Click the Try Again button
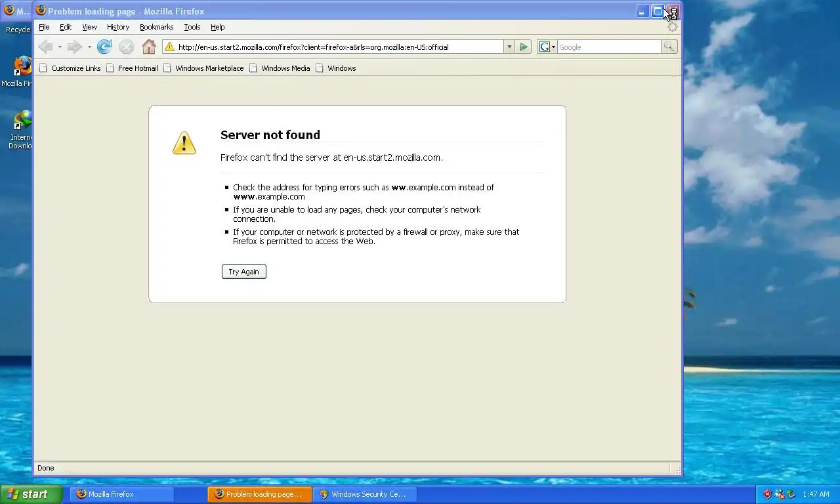The width and height of the screenshot is (840, 504). (244, 272)
